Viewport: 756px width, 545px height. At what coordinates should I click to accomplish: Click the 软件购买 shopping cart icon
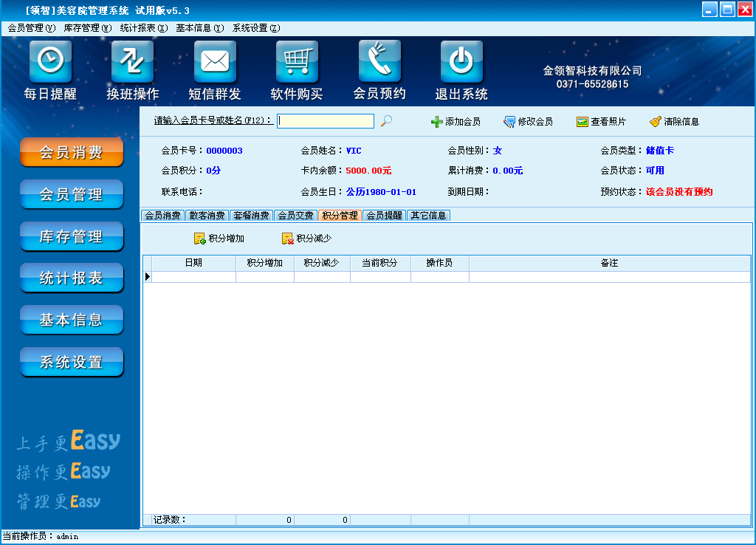(297, 62)
